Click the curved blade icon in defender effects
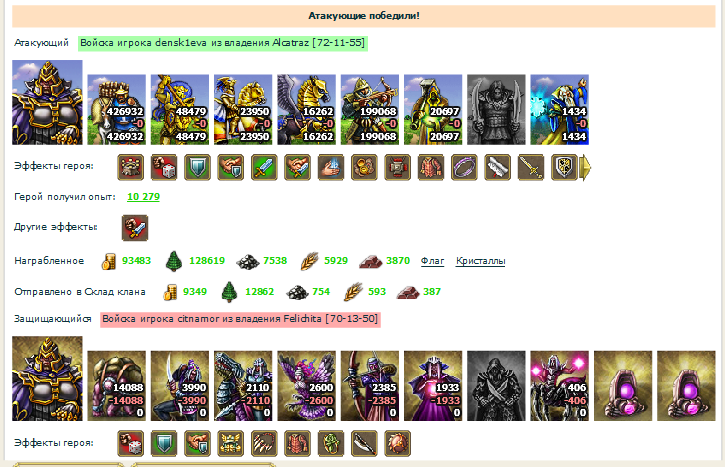Screen dimensions: 725x467 [x=364, y=443]
